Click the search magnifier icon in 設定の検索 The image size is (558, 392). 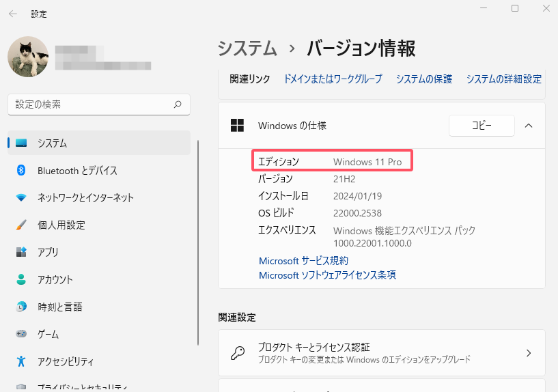pos(178,104)
